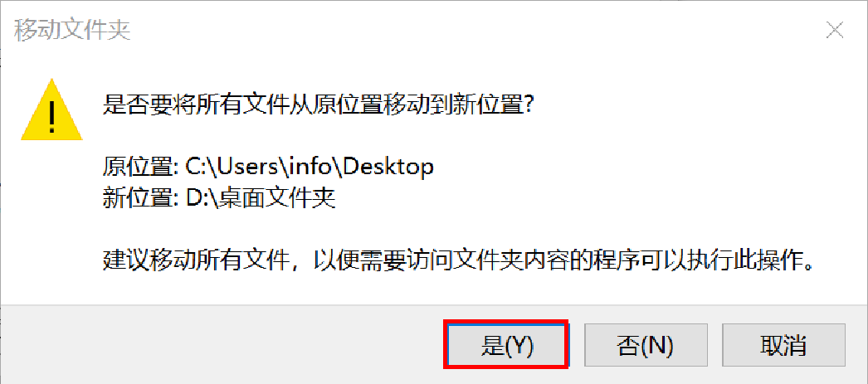The image size is (868, 384).
Task: Confirm the move with the 是(Y) button
Action: coord(505,343)
